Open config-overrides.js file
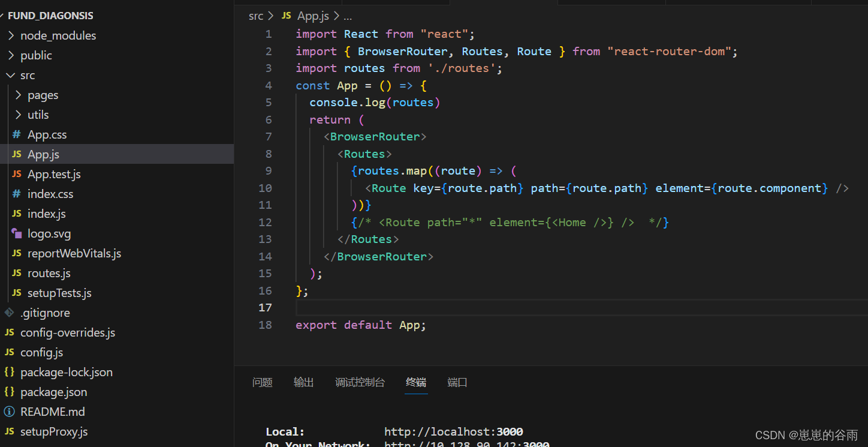This screenshot has height=447, width=868. click(x=117, y=332)
